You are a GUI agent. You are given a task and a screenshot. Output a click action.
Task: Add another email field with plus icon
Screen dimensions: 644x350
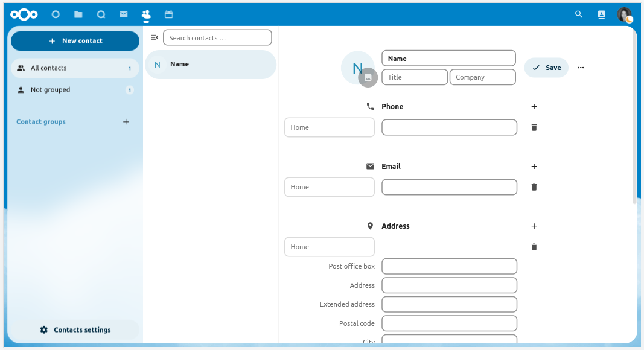(534, 167)
